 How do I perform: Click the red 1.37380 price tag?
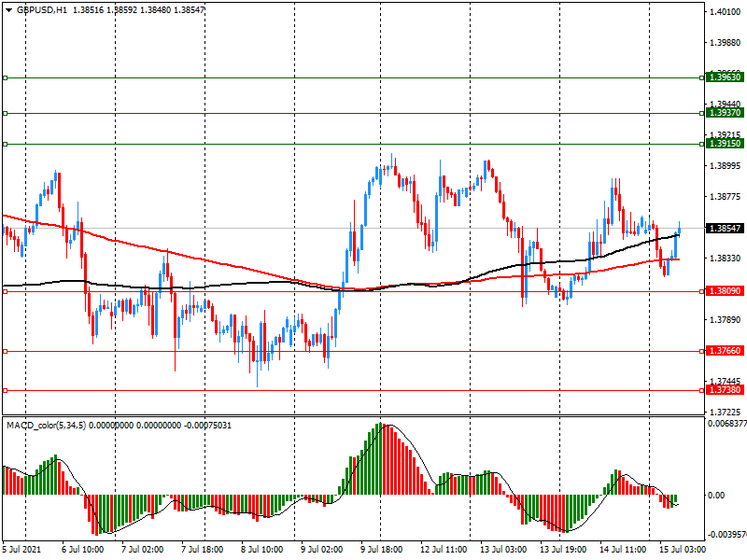(x=725, y=390)
